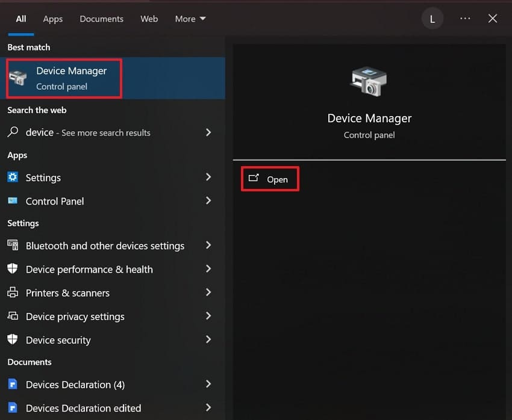Switch to the Apps tab
The height and width of the screenshot is (420, 512).
(52, 19)
